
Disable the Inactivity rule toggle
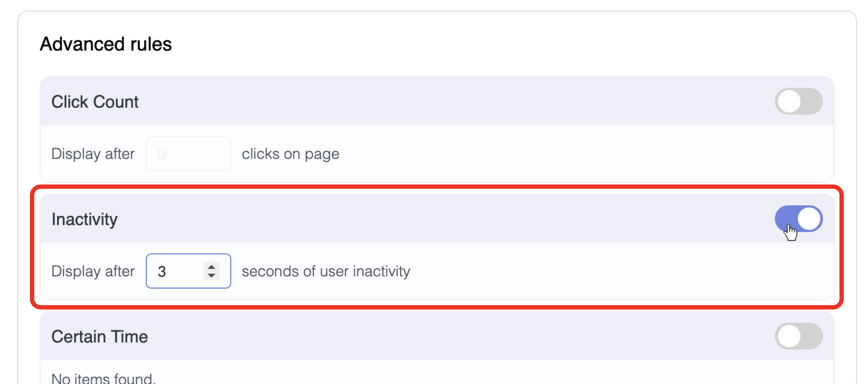(798, 219)
